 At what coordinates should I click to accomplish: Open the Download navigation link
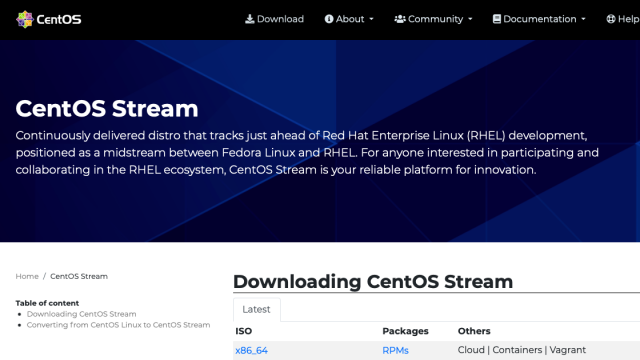pyautogui.click(x=280, y=19)
